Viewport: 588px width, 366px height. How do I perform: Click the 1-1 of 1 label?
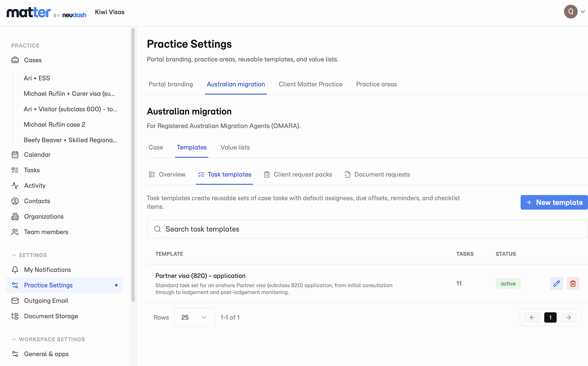[230, 317]
